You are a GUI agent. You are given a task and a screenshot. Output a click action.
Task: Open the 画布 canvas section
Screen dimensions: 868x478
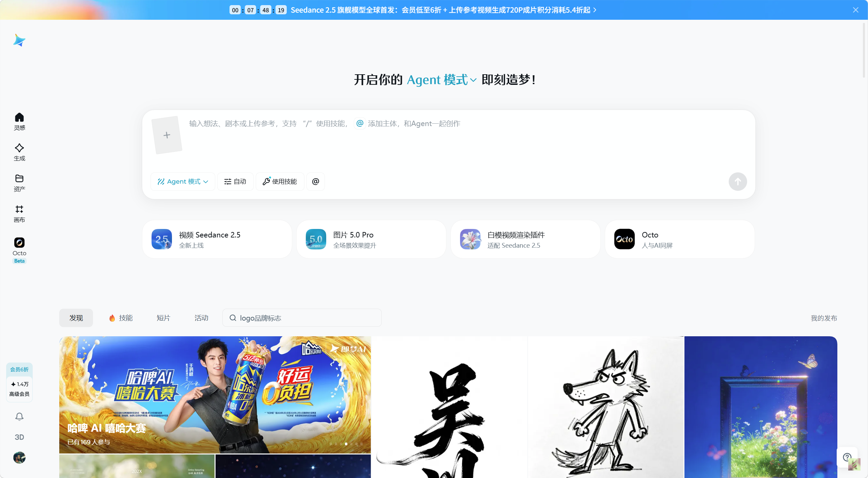coord(19,213)
